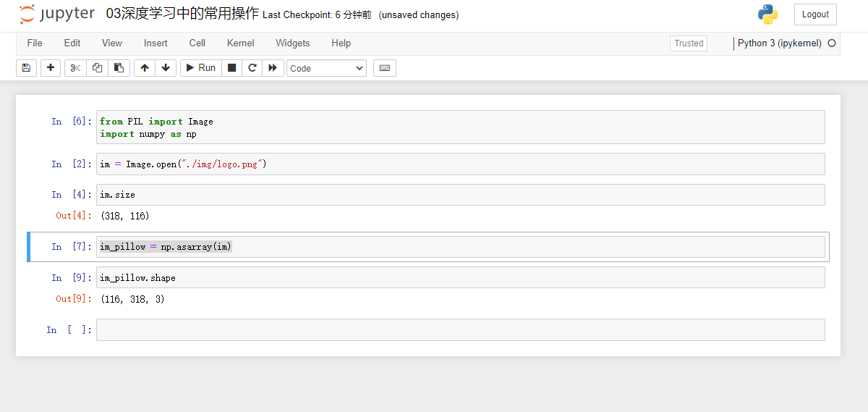Click output (116, 318, 3)
Image resolution: width=868 pixels, height=412 pixels.
[132, 299]
